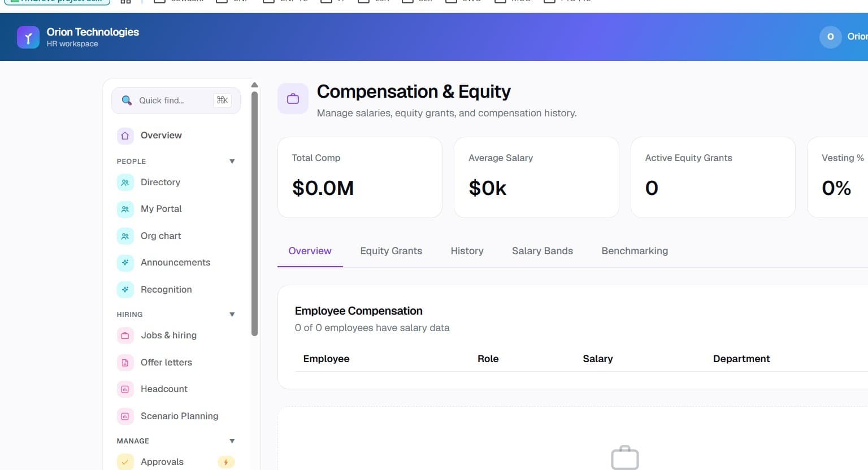The image size is (868, 470).
Task: Click the document icon beside Offer letters
Action: (125, 363)
